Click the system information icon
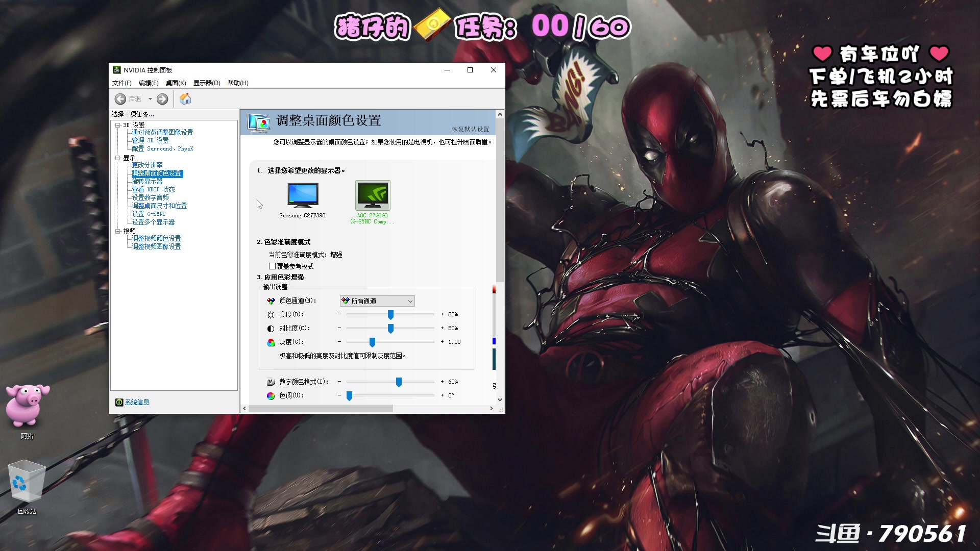Image resolution: width=980 pixels, height=551 pixels. coord(119,402)
